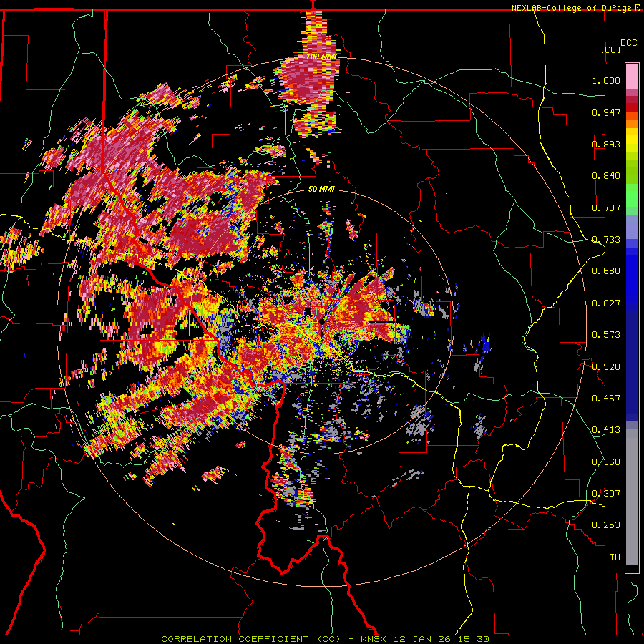Click the DCC label above the color scale

(x=628, y=43)
